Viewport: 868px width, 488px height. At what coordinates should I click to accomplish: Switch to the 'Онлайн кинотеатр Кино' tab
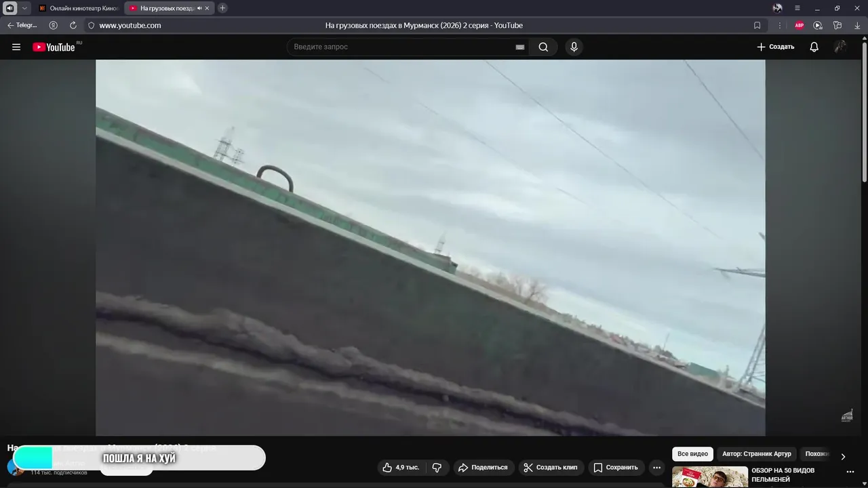79,8
